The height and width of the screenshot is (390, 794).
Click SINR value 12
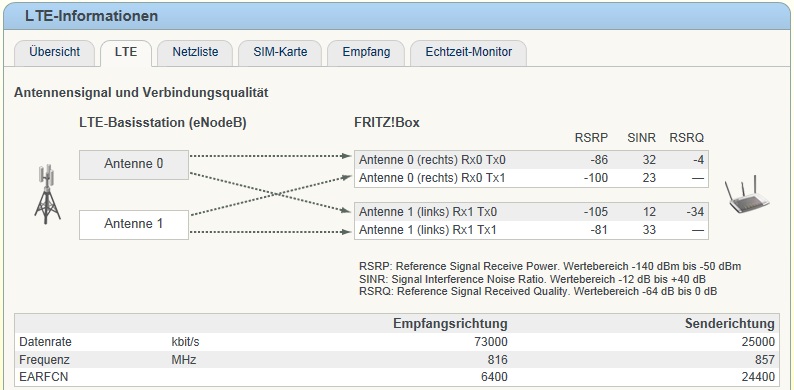pyautogui.click(x=650, y=212)
